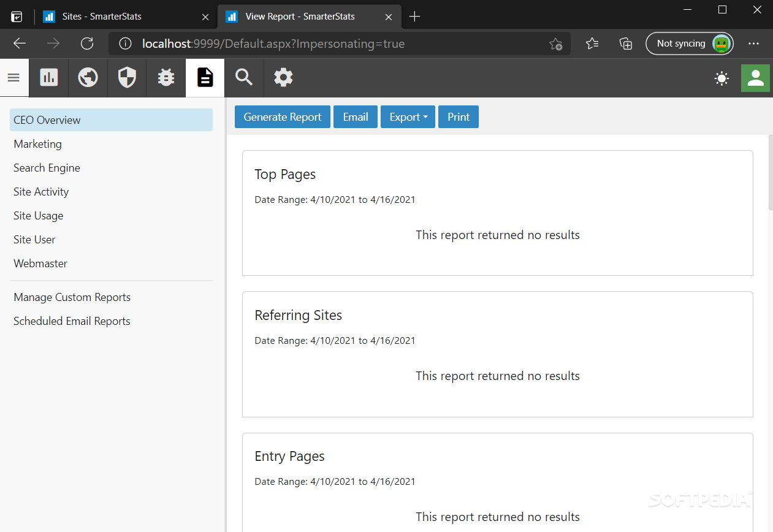The image size is (773, 532).
Task: Open the tab actions menu icon
Action: click(x=17, y=17)
